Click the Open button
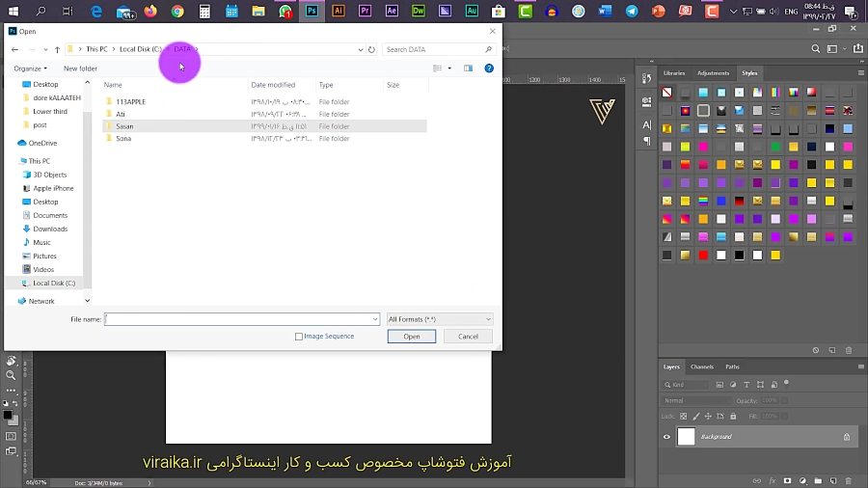868x488 pixels. tap(411, 337)
